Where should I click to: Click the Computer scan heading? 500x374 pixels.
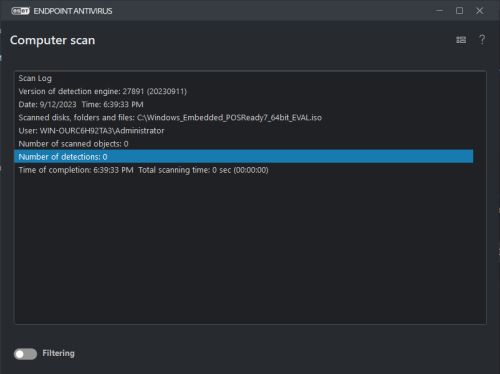[53, 40]
